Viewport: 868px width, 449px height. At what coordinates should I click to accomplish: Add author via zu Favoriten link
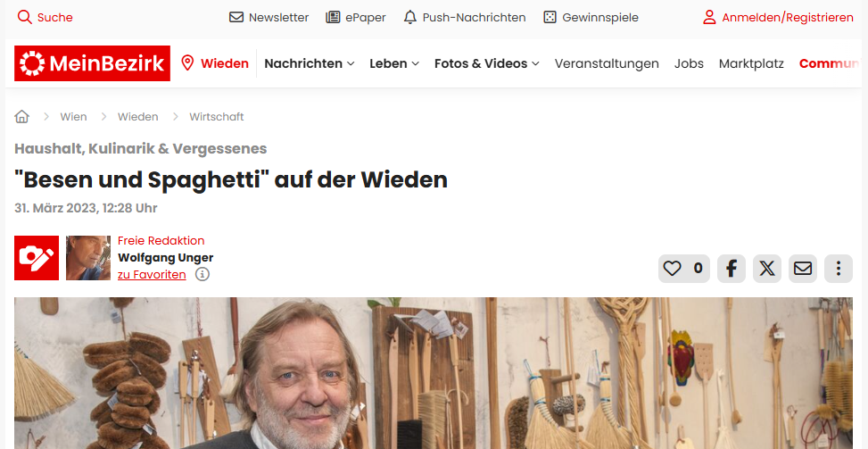tap(152, 275)
